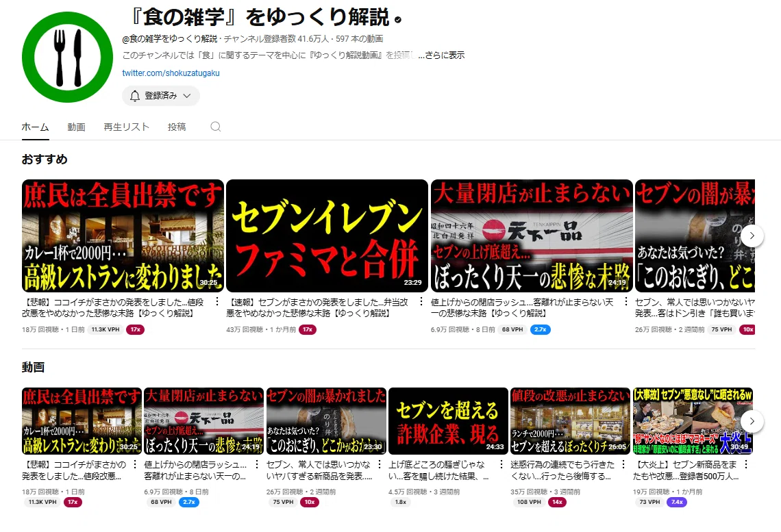Screen dimensions: 781x532
Task: Open the options menu for the featured ココイチ video
Action: pyautogui.click(x=217, y=301)
